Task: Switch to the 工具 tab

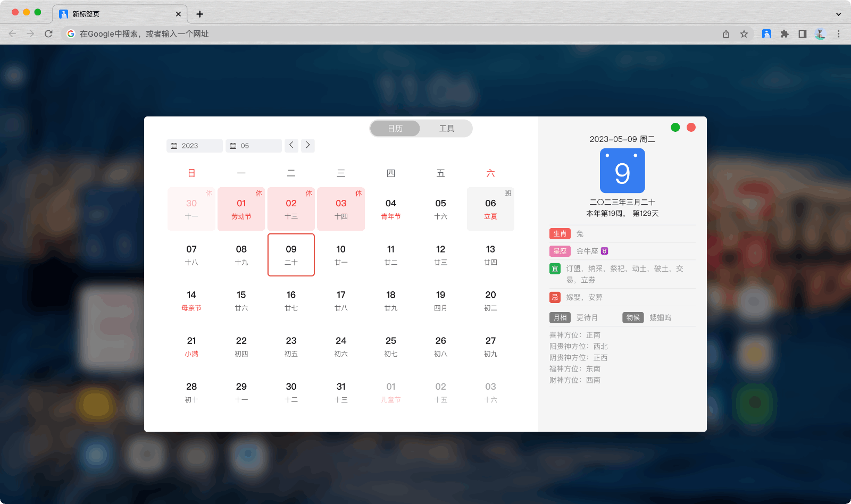Action: pyautogui.click(x=446, y=128)
